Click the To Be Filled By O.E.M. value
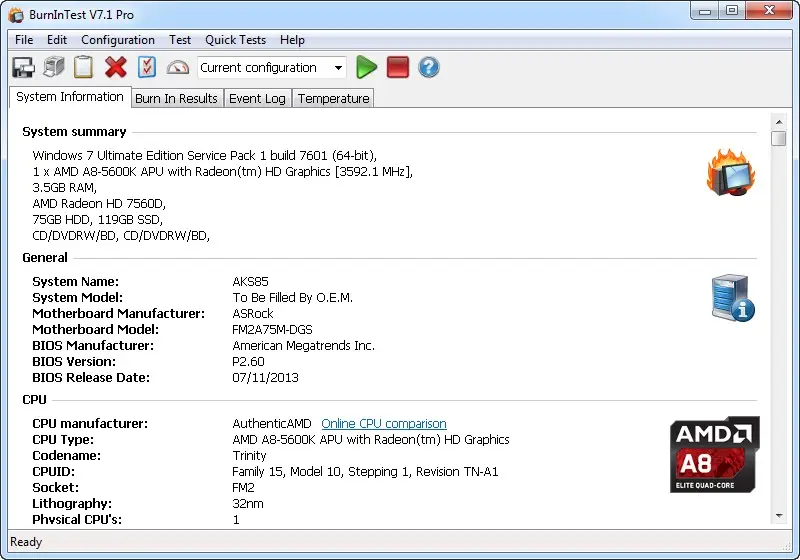The height and width of the screenshot is (560, 800). 292,298
